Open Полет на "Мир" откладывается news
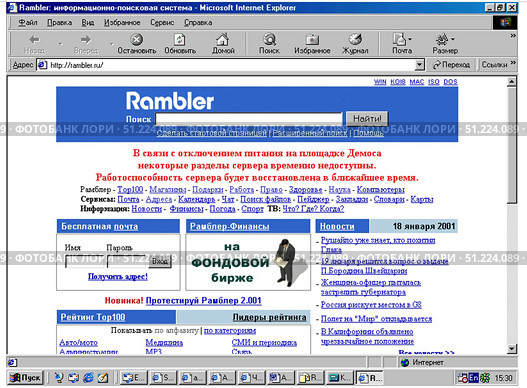Viewport: 527px width, 388px height. coord(376,319)
